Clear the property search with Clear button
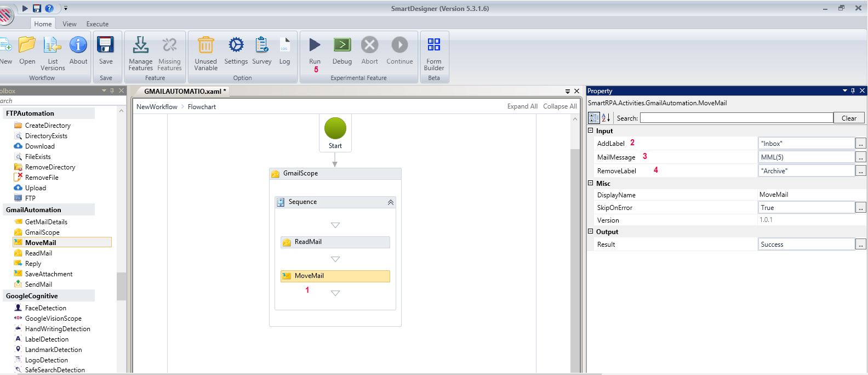Viewport: 868px width, 375px height. 849,118
